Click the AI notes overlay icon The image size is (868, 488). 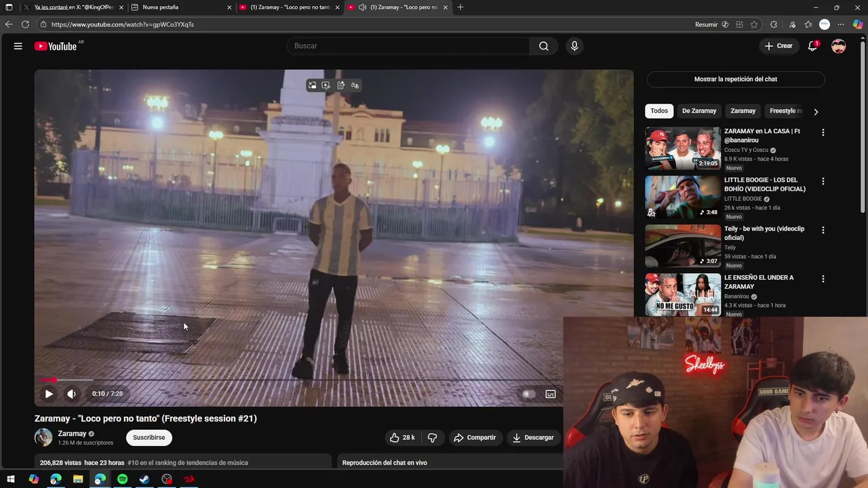340,85
